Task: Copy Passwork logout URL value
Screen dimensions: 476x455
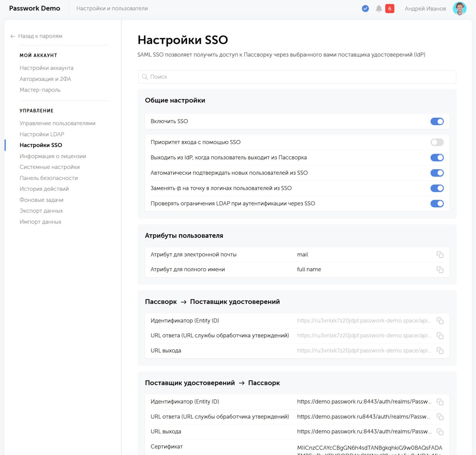Action: click(440, 351)
